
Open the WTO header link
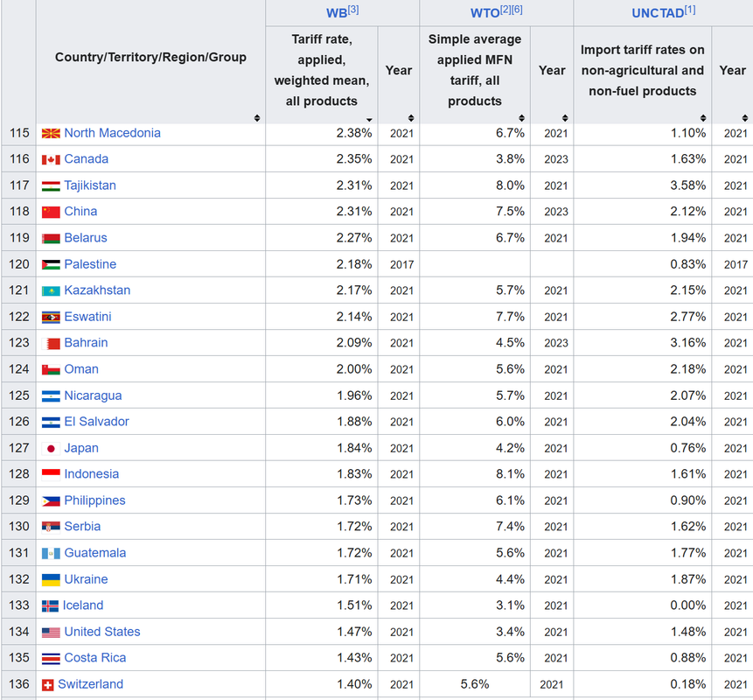coord(485,13)
